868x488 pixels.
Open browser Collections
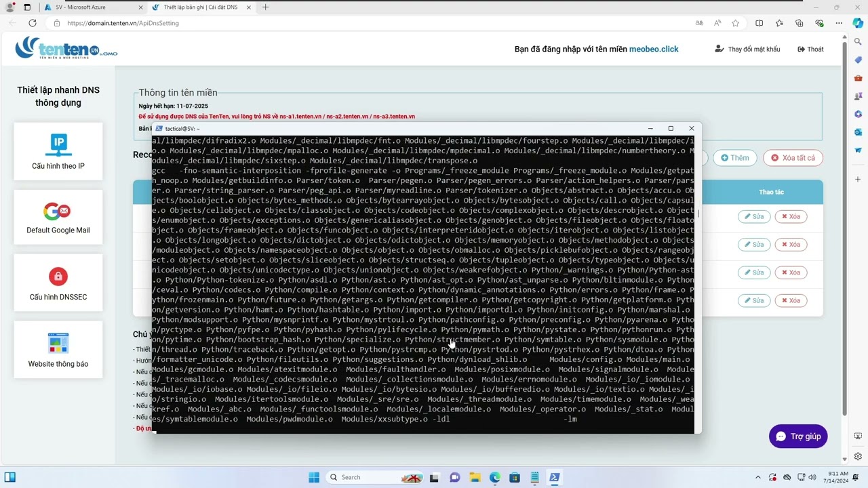799,23
